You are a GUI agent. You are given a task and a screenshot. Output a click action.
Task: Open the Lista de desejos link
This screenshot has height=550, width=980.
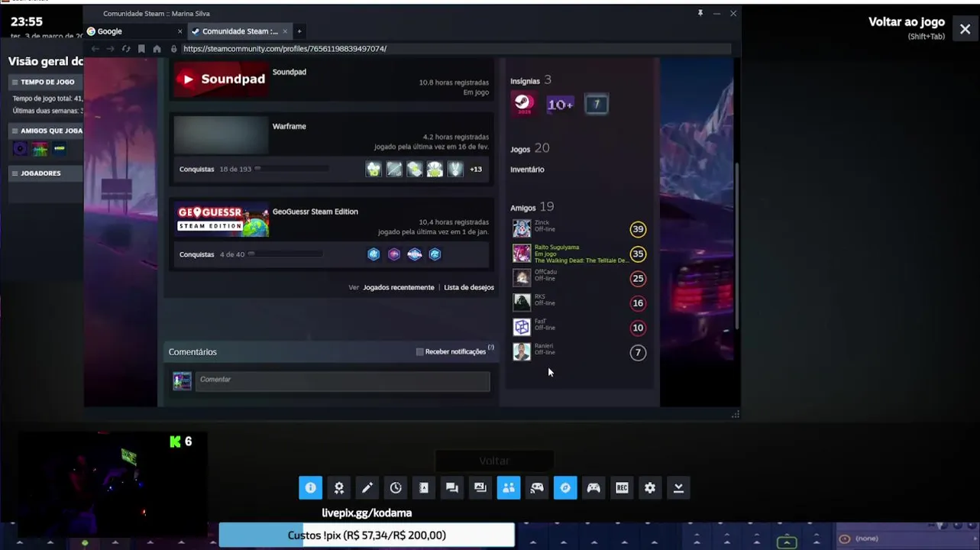point(469,287)
